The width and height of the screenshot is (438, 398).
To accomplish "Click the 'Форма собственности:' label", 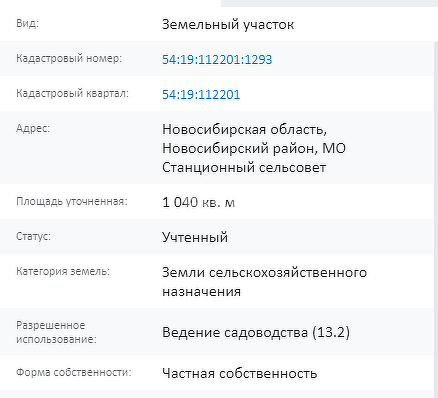I will click(x=74, y=372).
